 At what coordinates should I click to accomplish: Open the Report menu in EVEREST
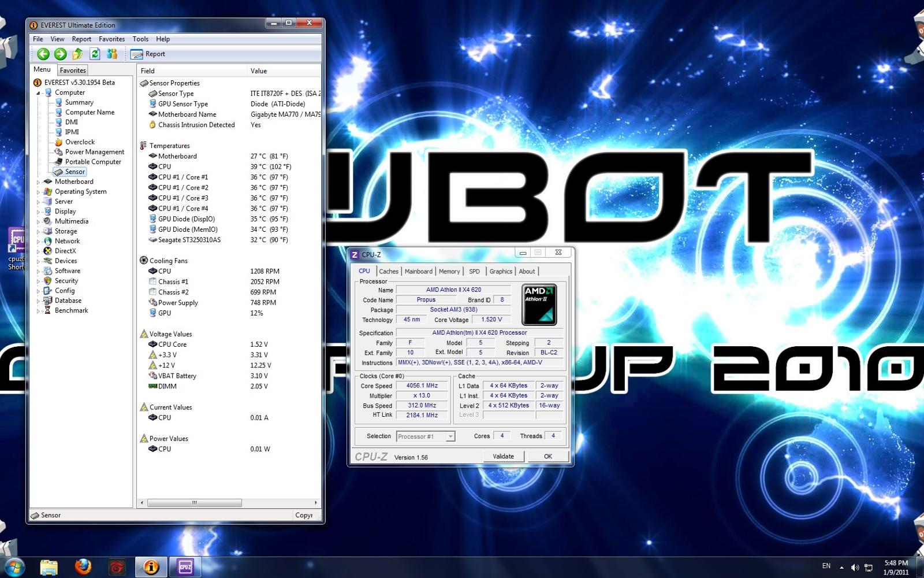tap(81, 39)
